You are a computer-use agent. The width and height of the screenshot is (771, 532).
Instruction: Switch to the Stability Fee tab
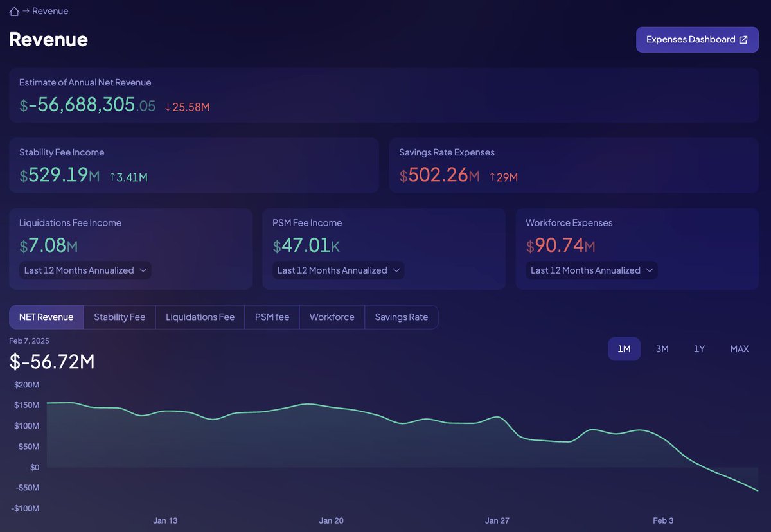(120, 317)
